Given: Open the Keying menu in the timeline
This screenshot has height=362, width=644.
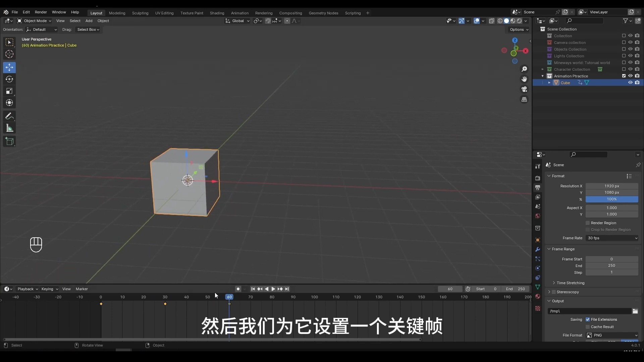Looking at the screenshot, I should click(49, 289).
